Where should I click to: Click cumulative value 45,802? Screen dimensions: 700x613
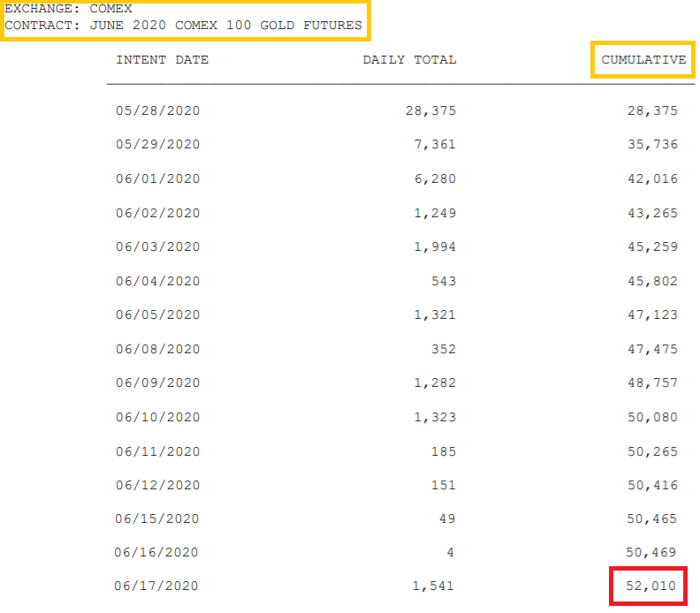(652, 281)
